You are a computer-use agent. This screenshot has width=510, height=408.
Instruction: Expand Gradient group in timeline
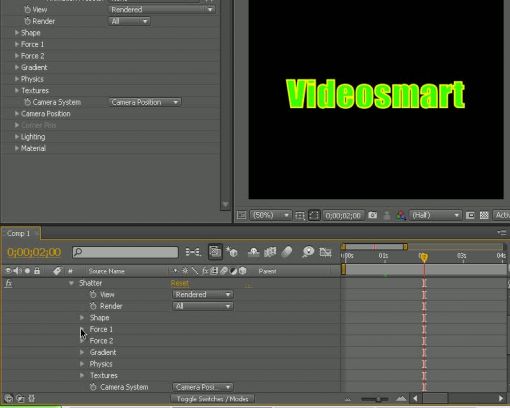click(x=82, y=352)
